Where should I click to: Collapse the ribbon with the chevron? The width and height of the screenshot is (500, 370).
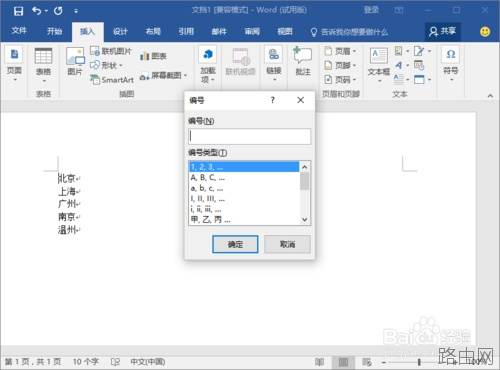490,96
